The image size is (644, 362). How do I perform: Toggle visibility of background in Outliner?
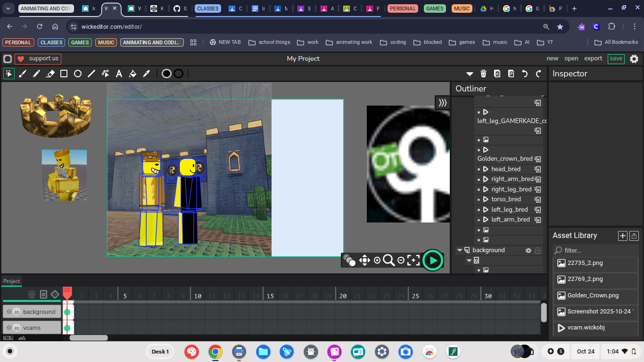point(528,251)
